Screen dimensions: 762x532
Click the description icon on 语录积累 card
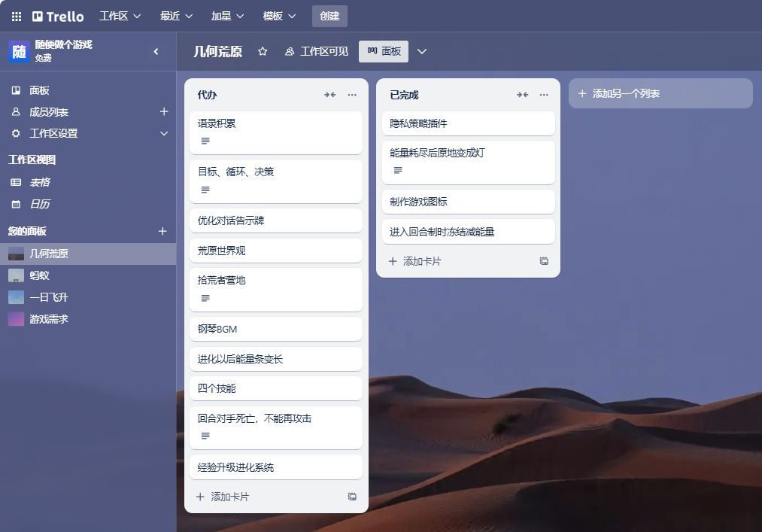coord(205,141)
